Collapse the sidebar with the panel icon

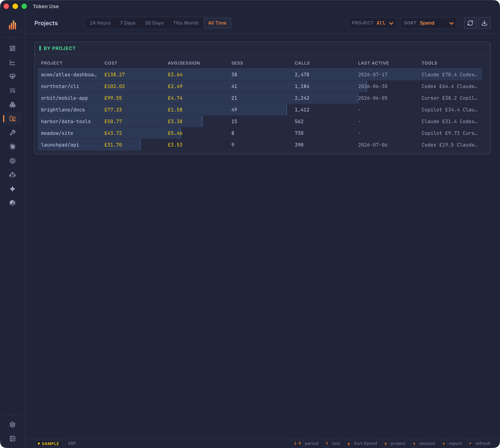coord(12,439)
